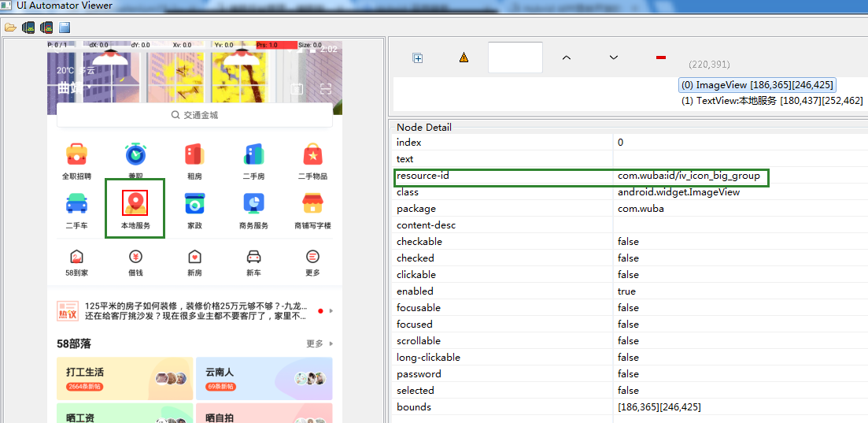Image resolution: width=868 pixels, height=423 pixels.
Task: Click the 二手物品 shopping bag icon
Action: (x=312, y=154)
